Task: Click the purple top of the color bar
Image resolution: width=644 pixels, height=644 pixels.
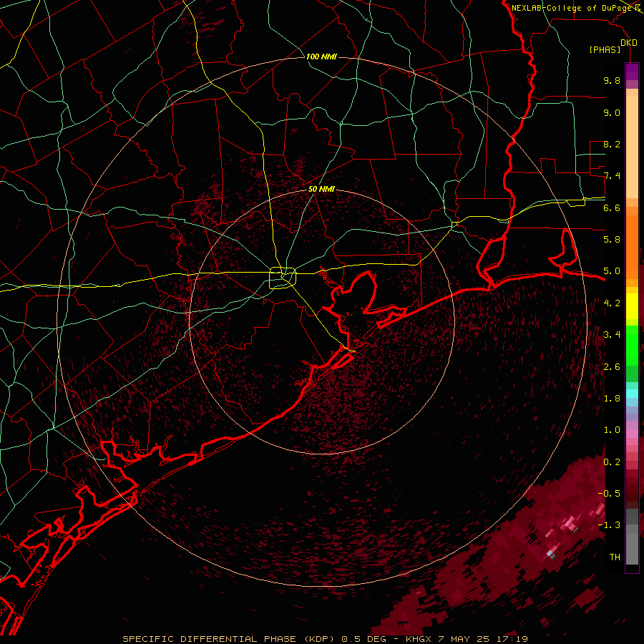Action: pyautogui.click(x=632, y=72)
